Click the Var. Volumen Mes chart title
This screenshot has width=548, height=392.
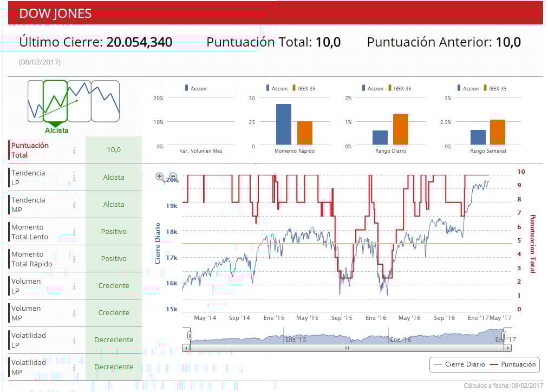point(201,151)
